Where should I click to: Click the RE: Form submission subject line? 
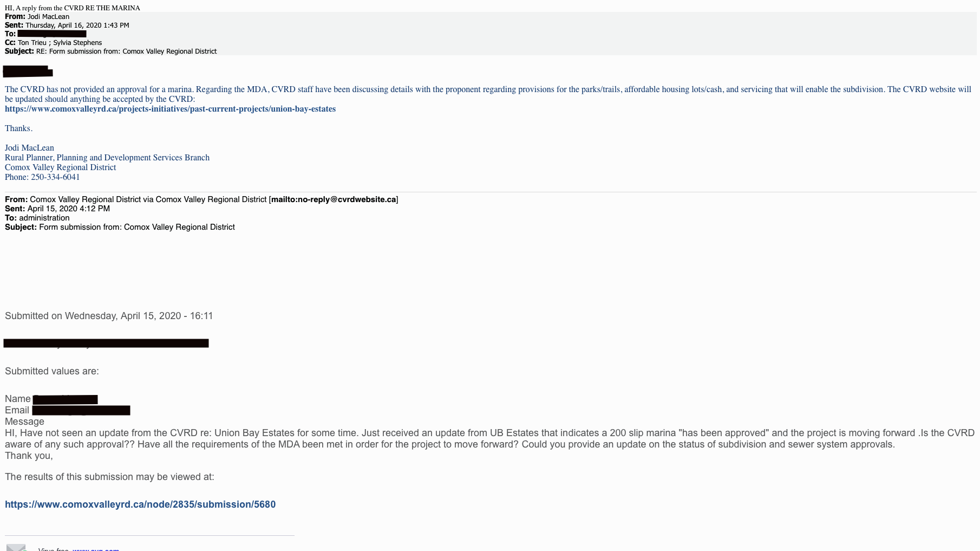(126, 51)
